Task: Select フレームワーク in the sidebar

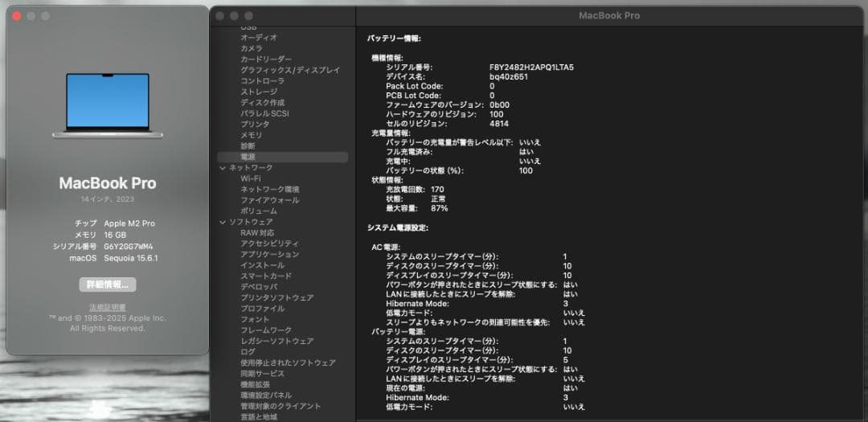Action: click(266, 330)
